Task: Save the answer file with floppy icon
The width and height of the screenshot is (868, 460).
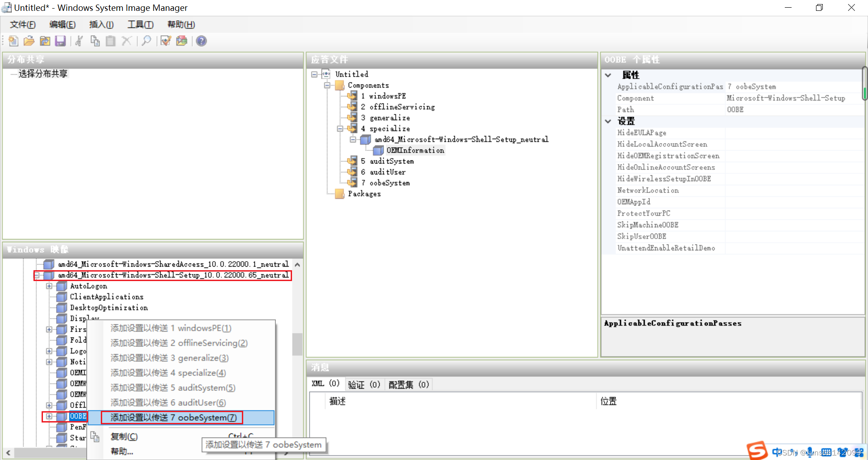Action: (60, 41)
